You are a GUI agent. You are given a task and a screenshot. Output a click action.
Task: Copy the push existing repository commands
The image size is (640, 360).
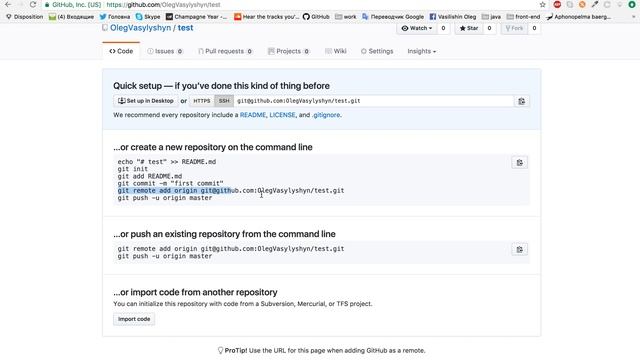pos(520,249)
